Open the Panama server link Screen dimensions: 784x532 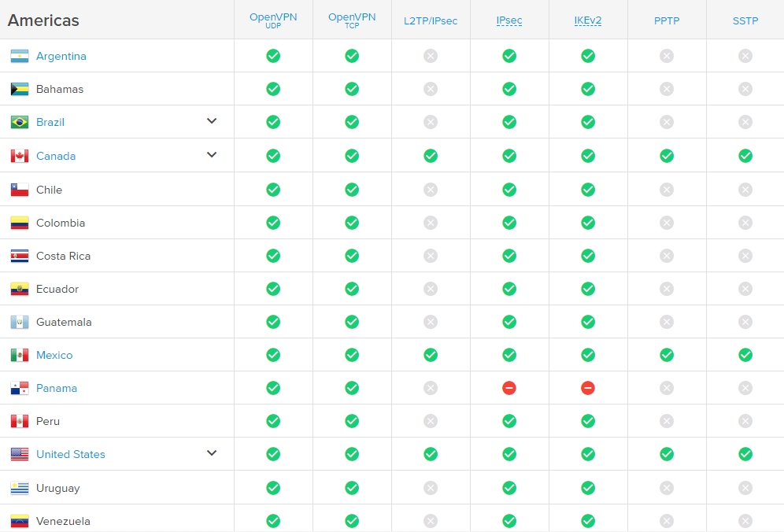click(57, 388)
